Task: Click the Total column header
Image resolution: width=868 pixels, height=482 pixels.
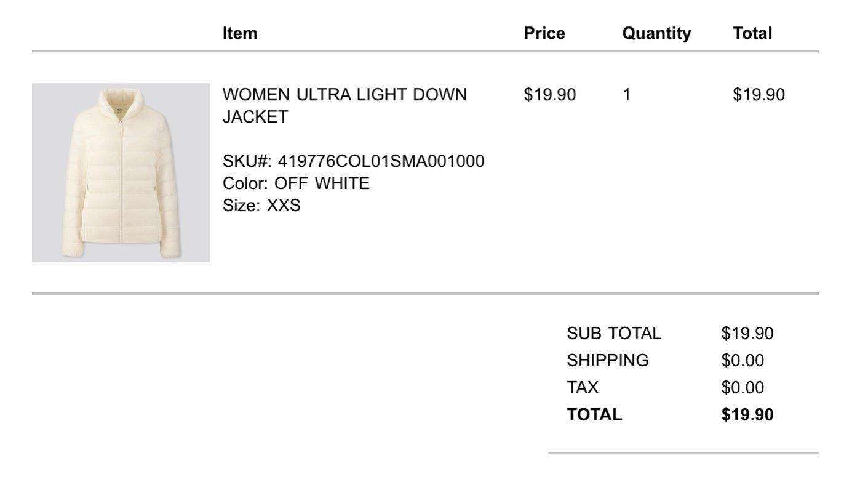Action: (752, 33)
